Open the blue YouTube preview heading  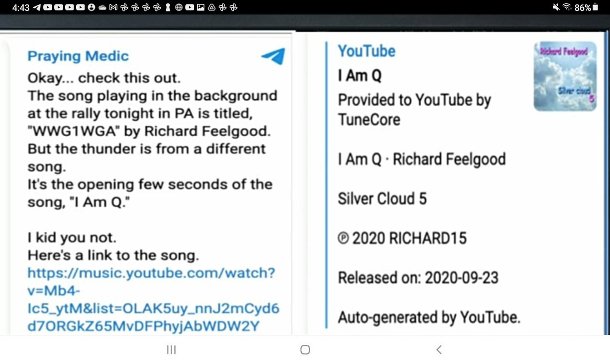pos(366,51)
